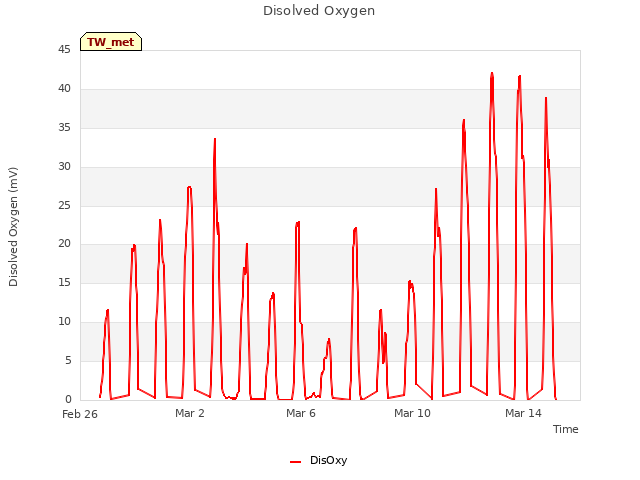Click the Feb 26 x-axis tick label
Screen dimensions: 640x480
click(x=80, y=414)
